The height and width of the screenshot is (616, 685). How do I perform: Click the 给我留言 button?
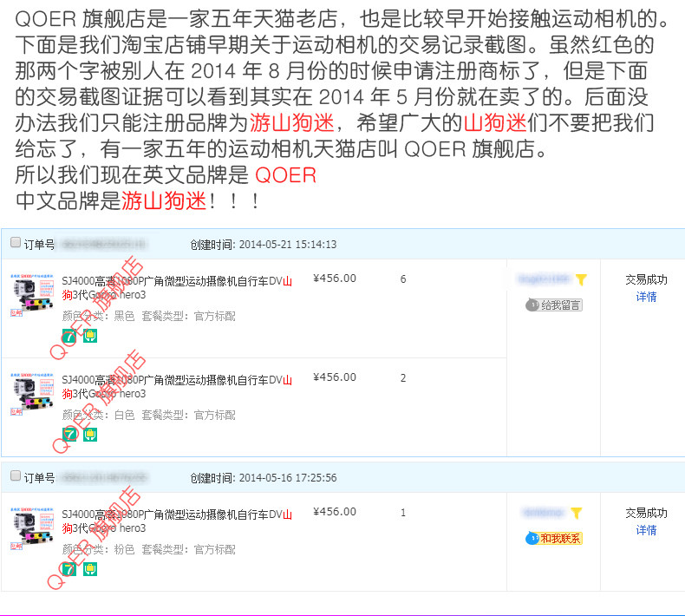point(554,305)
